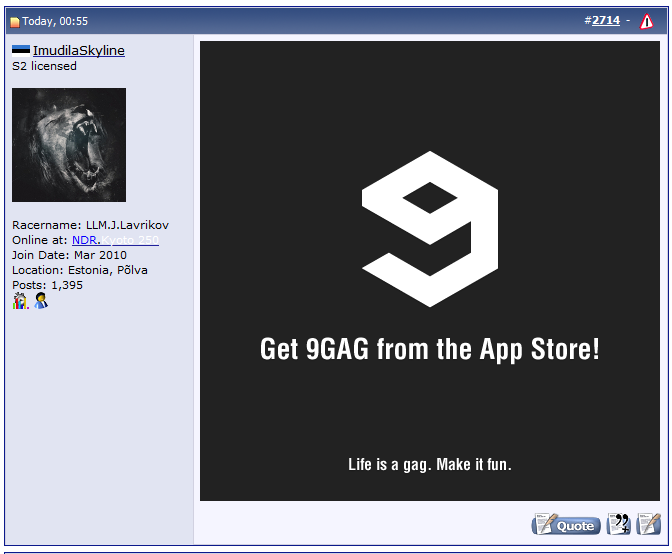Open the 9GAG App Store image
This screenshot has height=554, width=672.
pos(430,271)
